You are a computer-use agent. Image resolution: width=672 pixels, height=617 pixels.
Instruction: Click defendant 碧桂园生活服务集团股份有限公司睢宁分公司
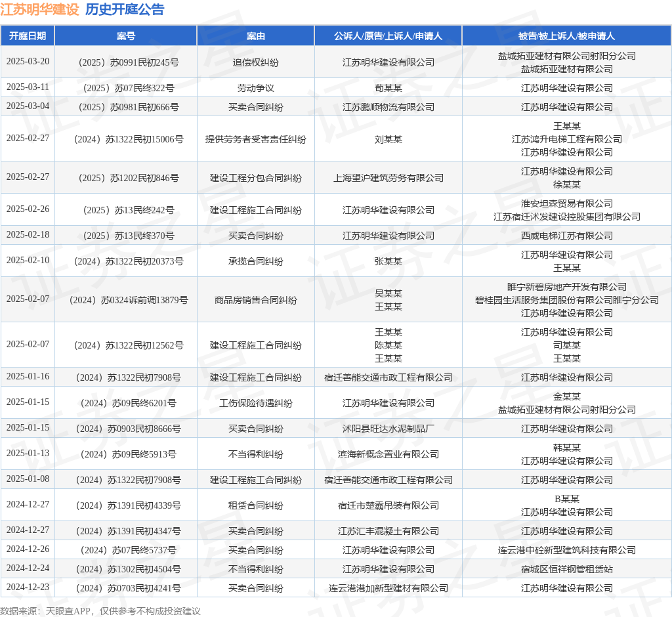coord(566,300)
